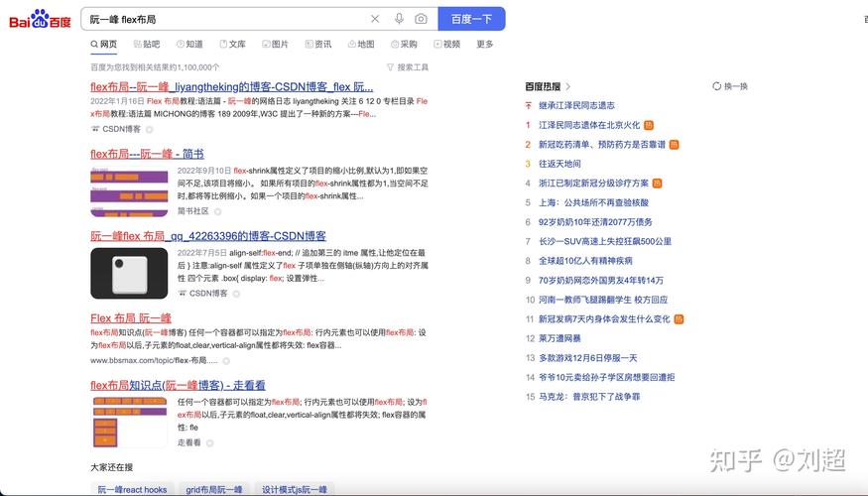868x496 pixels.
Task: Open the 资讯 tab
Action: point(318,45)
